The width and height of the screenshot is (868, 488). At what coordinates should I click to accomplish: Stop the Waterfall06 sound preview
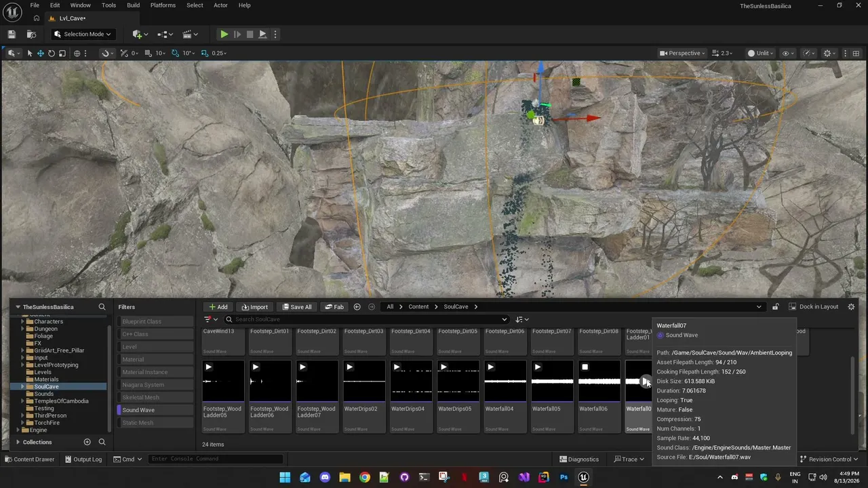pos(585,367)
